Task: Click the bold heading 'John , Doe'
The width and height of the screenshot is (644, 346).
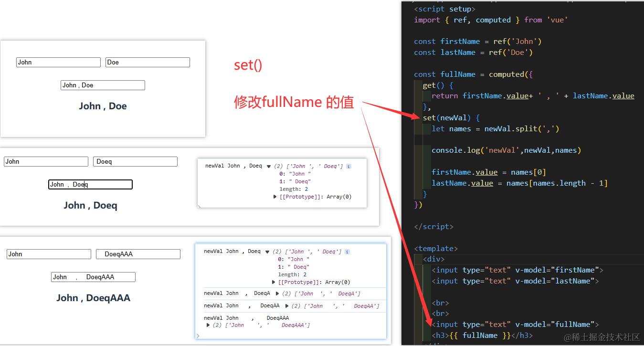Action: click(103, 106)
